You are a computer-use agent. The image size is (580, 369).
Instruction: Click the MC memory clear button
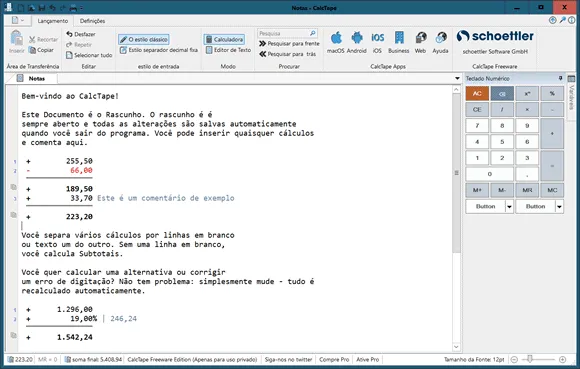tap(552, 190)
